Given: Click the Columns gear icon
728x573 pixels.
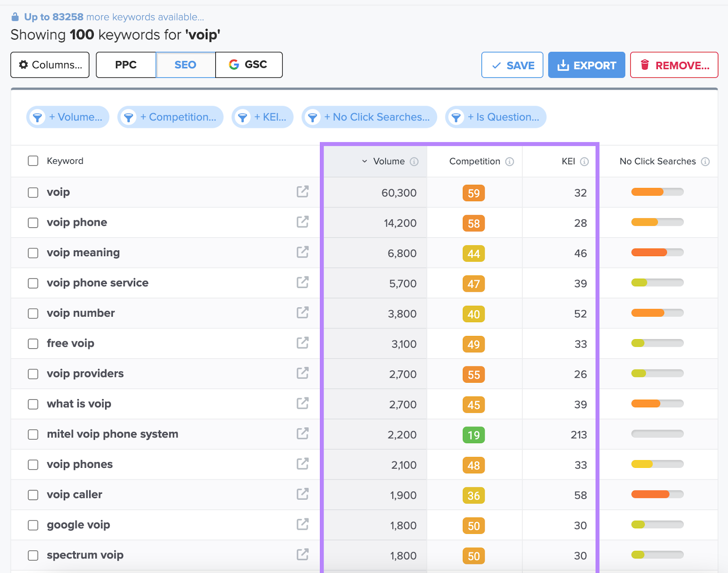Looking at the screenshot, I should [23, 65].
